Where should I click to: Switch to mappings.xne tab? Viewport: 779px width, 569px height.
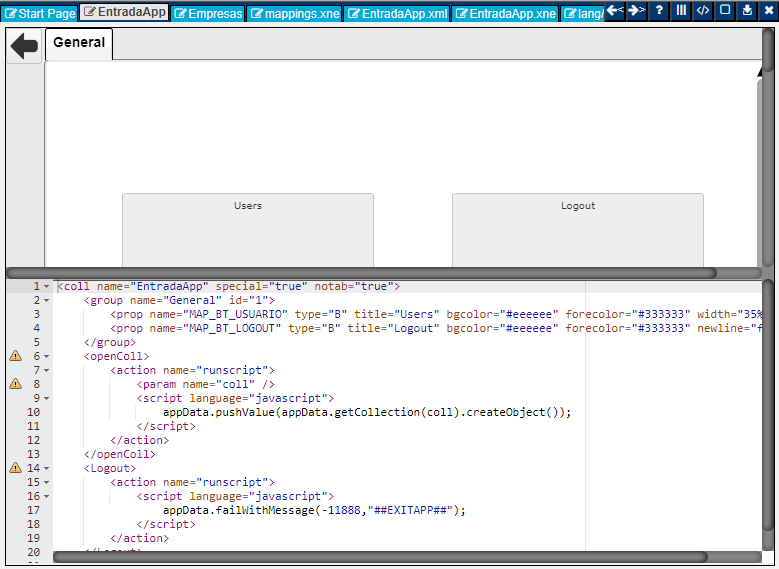tap(295, 13)
